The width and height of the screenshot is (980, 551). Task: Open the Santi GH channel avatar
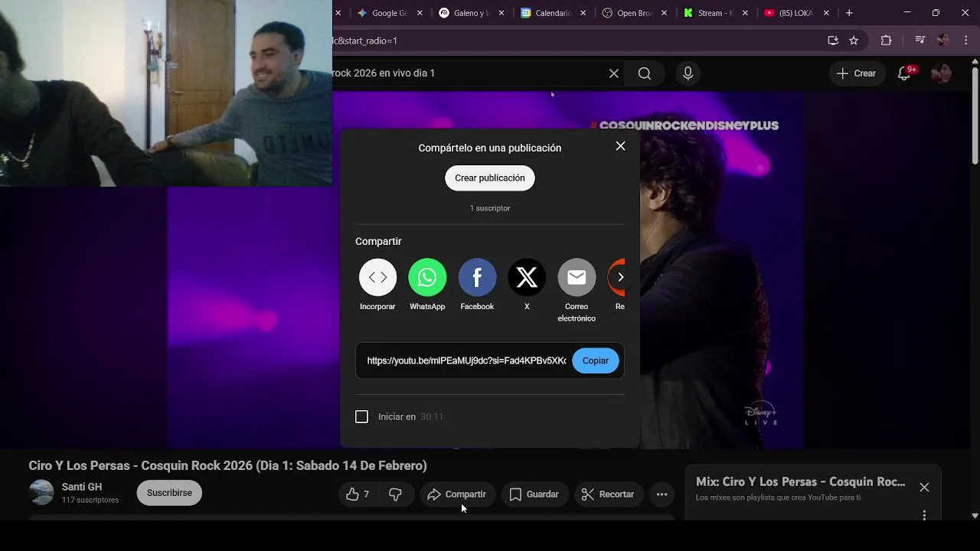pos(41,493)
